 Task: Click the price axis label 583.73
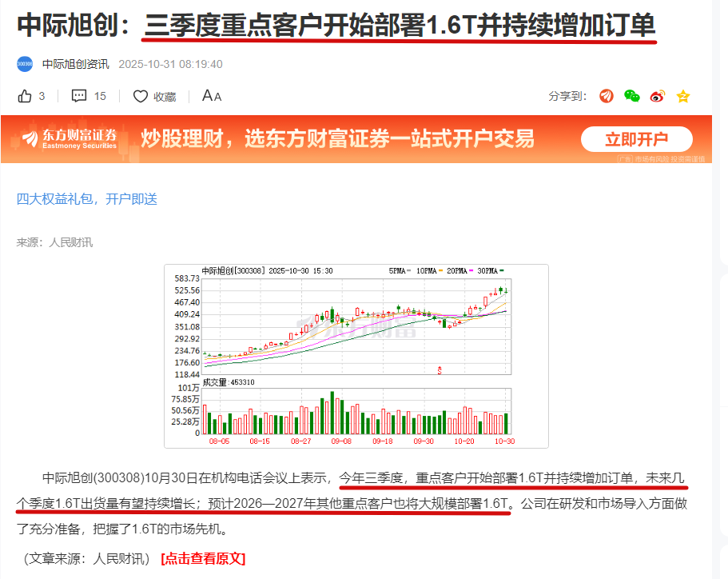(x=187, y=278)
